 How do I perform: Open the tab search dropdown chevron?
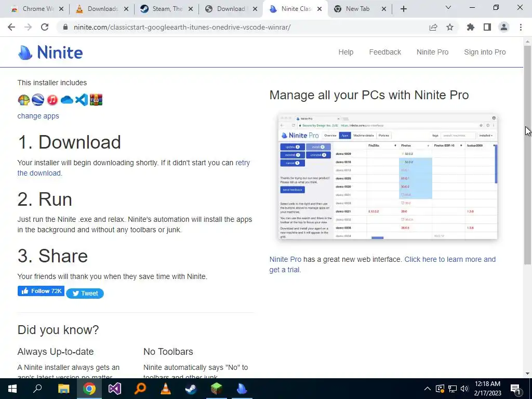click(448, 7)
